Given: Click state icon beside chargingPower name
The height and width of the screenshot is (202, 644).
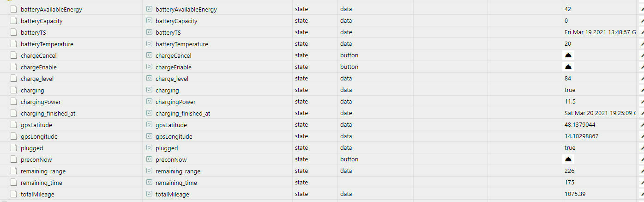Looking at the screenshot, I should point(149,102).
